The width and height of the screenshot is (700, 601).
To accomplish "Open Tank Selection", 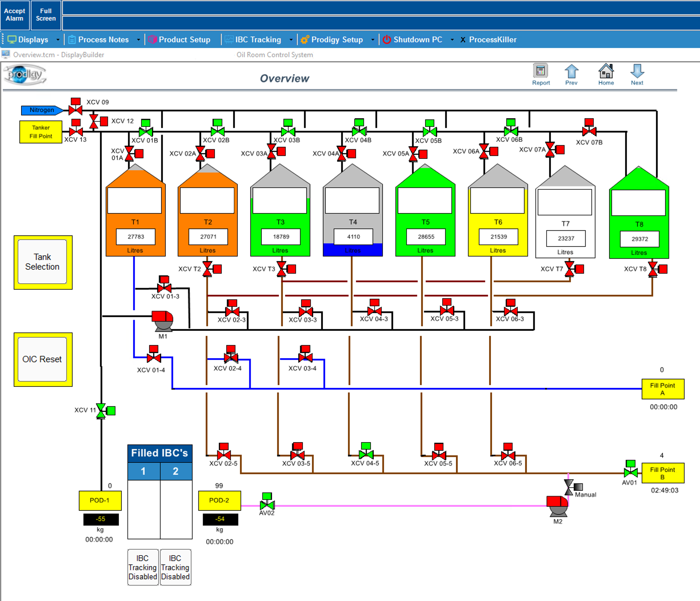I will pos(43,262).
